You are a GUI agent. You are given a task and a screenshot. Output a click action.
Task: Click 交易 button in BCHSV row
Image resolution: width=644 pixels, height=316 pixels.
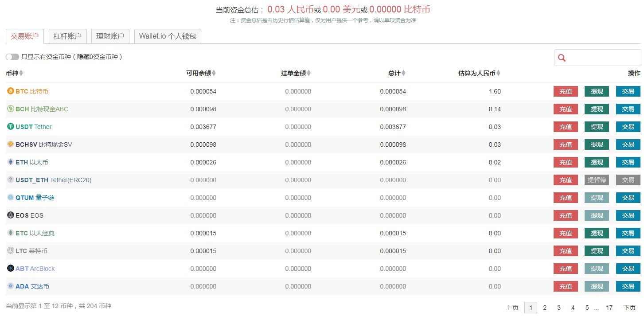pos(628,144)
